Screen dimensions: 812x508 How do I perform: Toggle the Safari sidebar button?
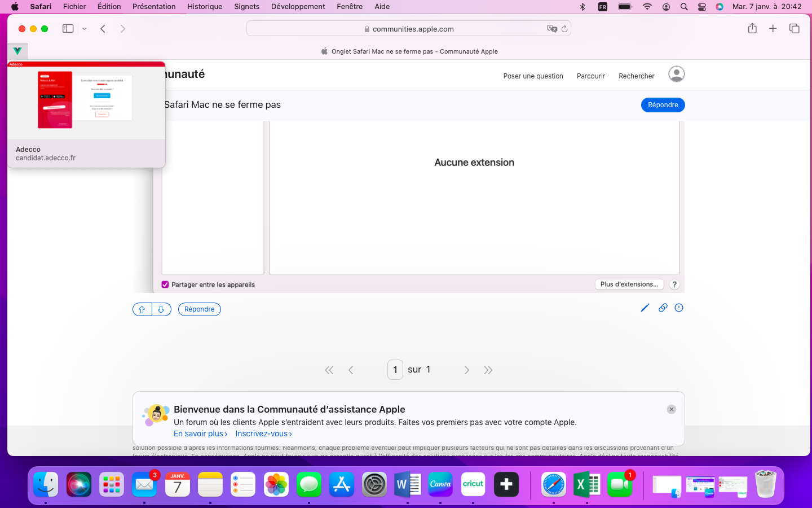68,29
